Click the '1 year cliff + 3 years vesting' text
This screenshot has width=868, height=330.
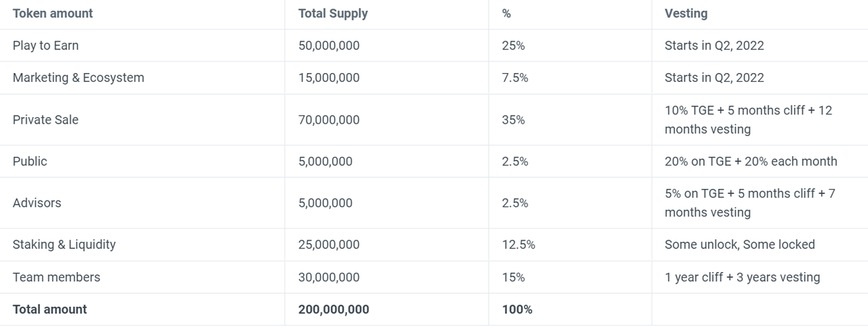[742, 277]
